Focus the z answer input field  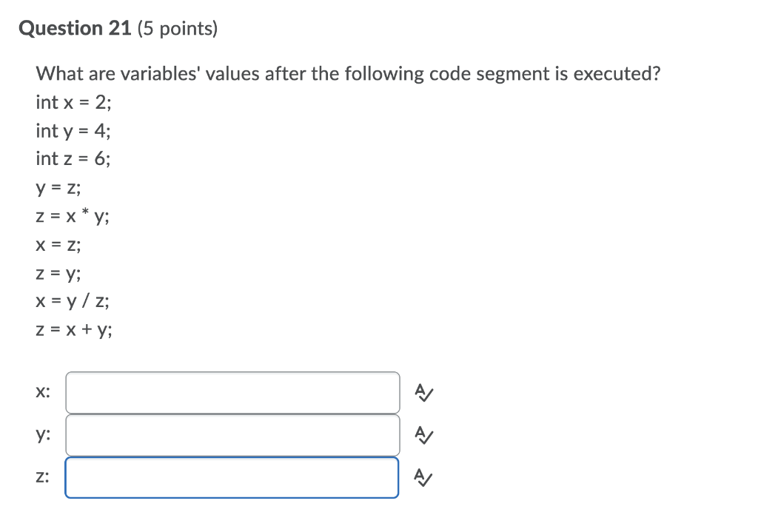[232, 477]
